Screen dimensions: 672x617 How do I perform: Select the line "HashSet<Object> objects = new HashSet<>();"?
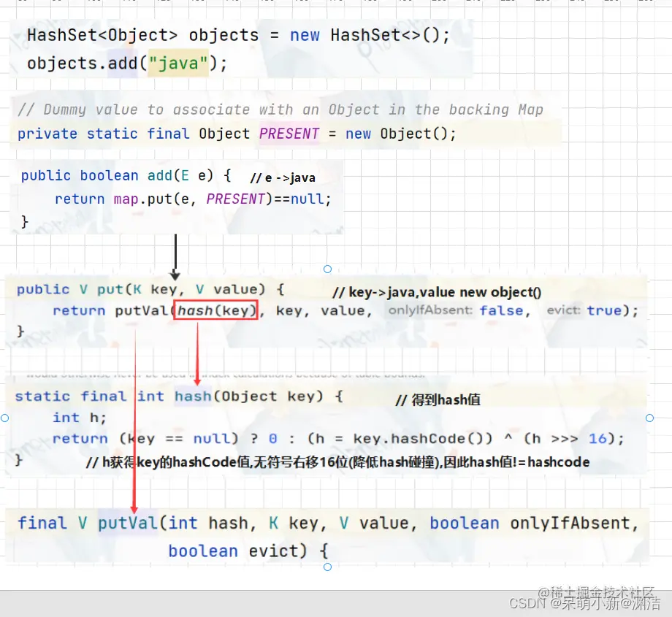(238, 35)
